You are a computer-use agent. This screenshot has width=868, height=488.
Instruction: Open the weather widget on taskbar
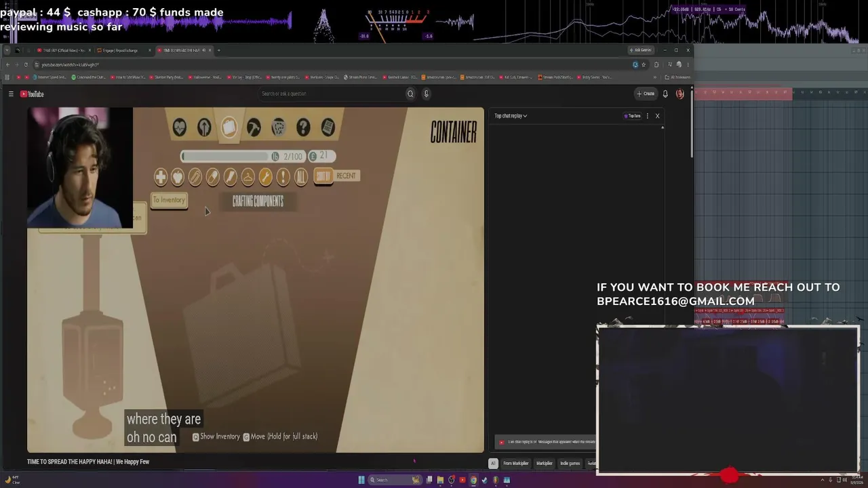14,480
